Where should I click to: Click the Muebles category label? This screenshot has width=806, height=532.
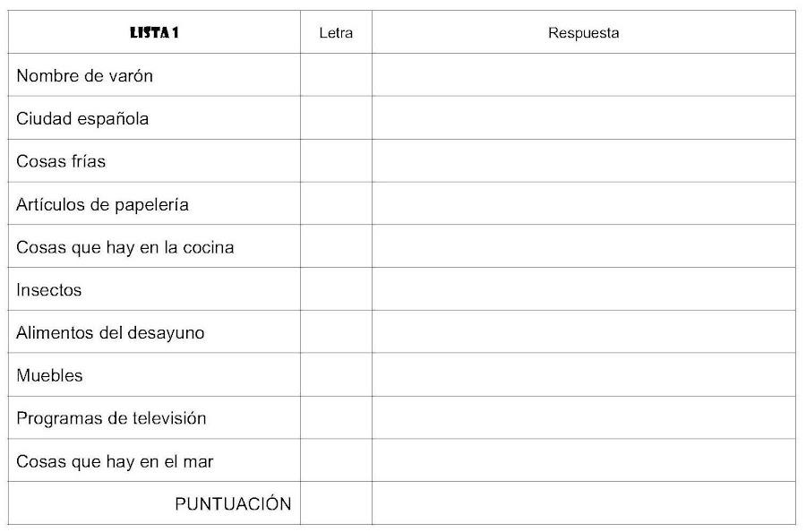pyautogui.click(x=49, y=375)
